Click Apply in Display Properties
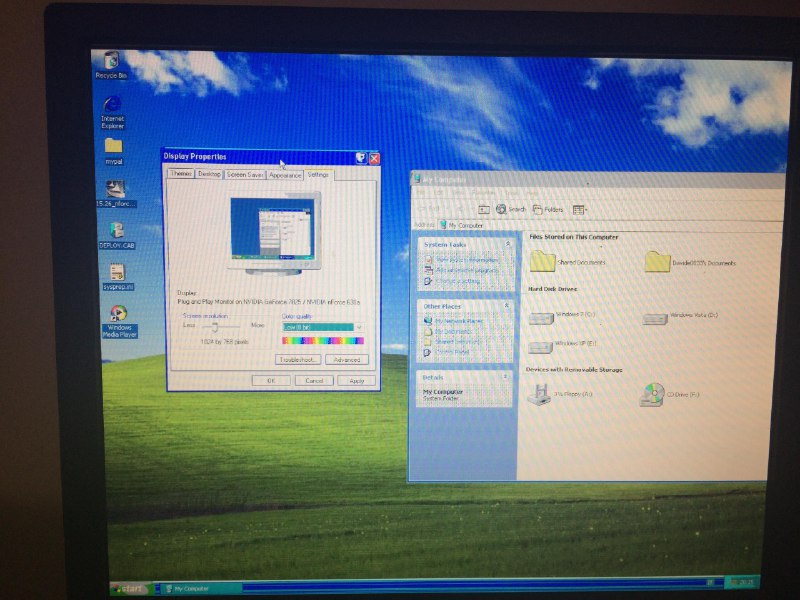Screen dimensions: 800x600 point(357,381)
